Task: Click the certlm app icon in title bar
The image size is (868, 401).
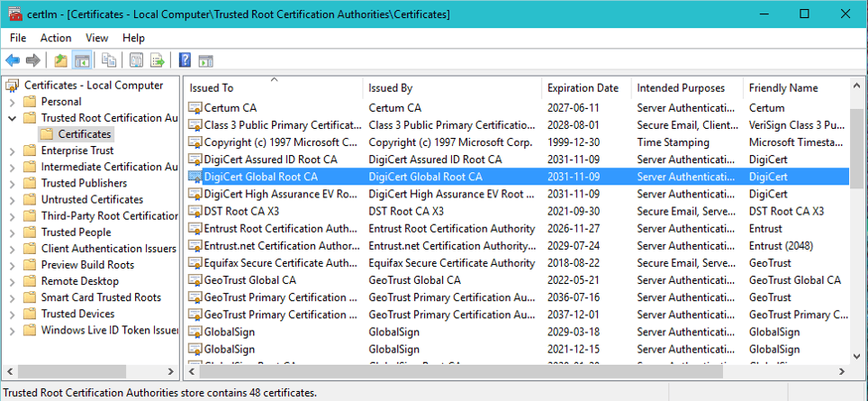Action: point(15,14)
